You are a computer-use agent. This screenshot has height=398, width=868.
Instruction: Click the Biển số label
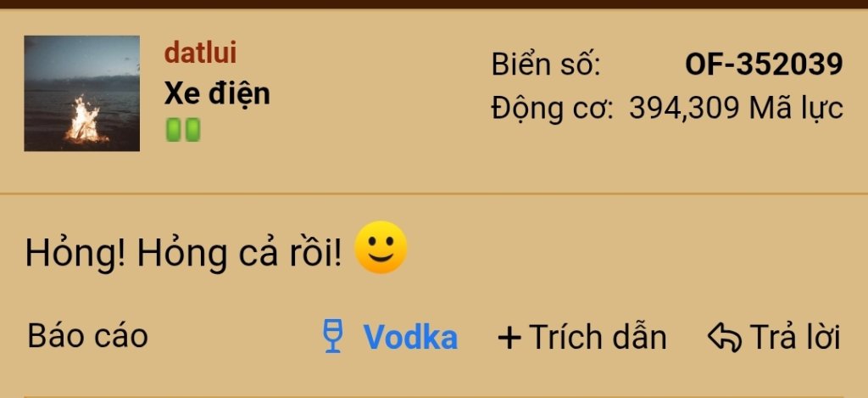(x=546, y=64)
